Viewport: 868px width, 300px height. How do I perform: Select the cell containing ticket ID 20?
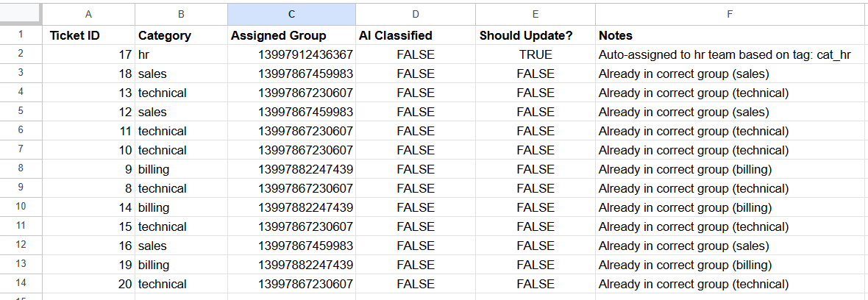click(x=88, y=284)
